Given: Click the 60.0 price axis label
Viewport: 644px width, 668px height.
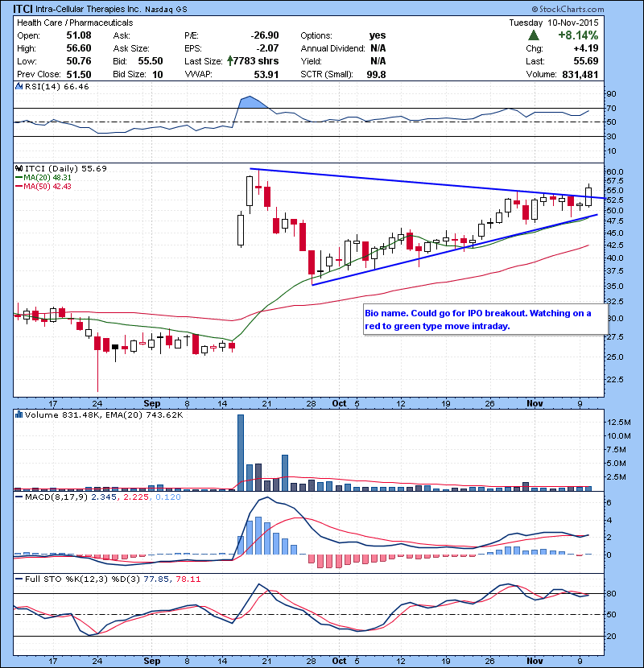Looking at the screenshot, I should coord(614,171).
